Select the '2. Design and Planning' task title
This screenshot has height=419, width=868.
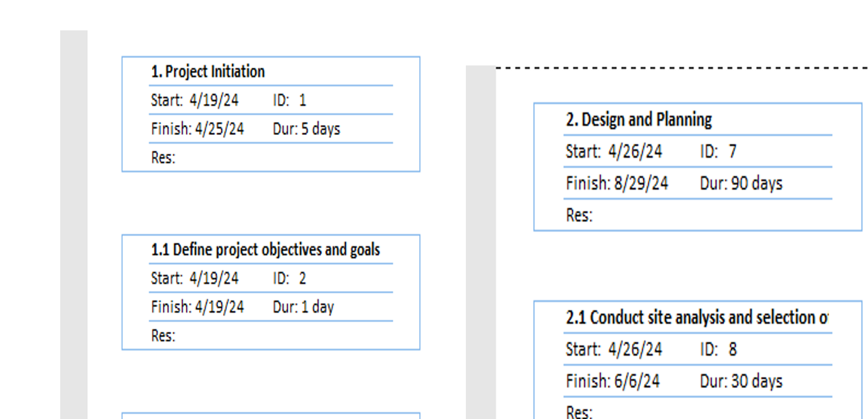coord(639,120)
